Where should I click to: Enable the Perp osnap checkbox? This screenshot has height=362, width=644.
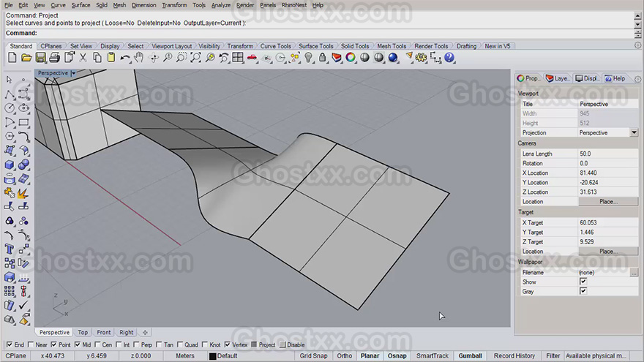pyautogui.click(x=136, y=344)
